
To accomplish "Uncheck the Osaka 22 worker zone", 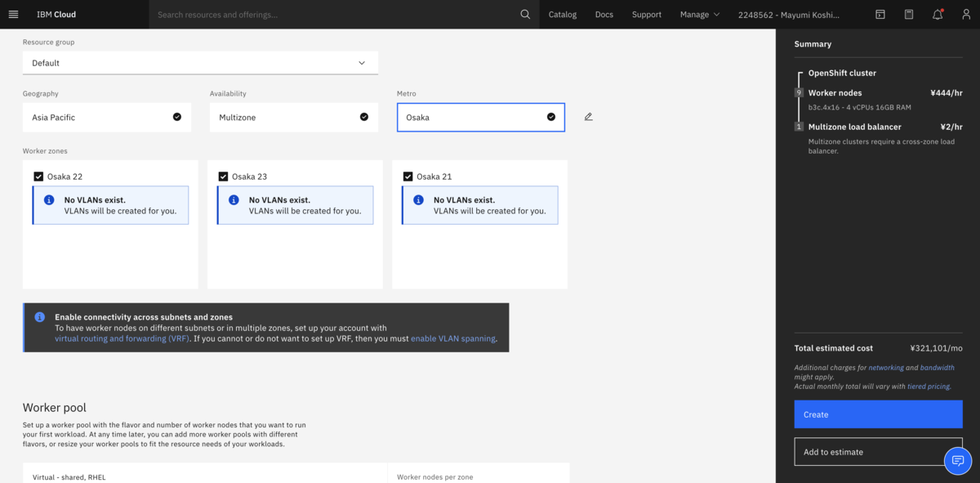I will 38,176.
